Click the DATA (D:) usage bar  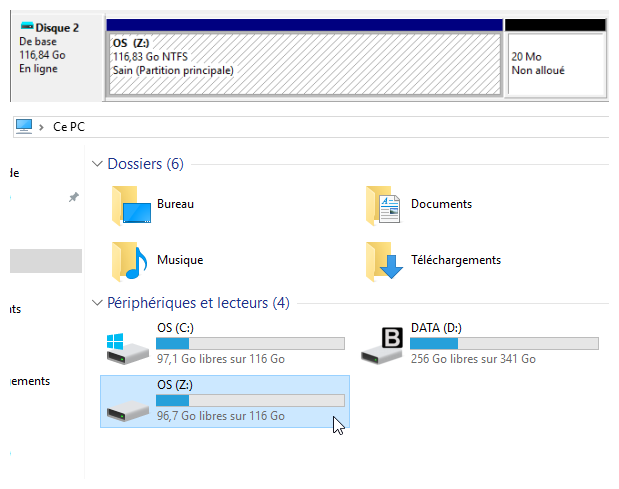505,343
